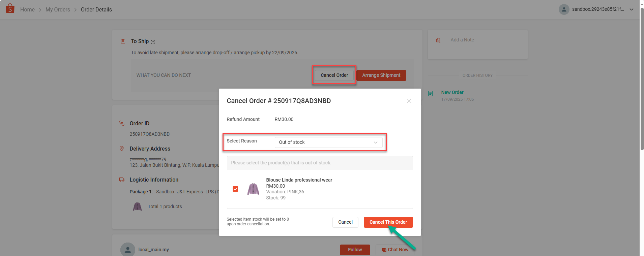
Task: Open the To Ship help question icon
Action: 153,42
